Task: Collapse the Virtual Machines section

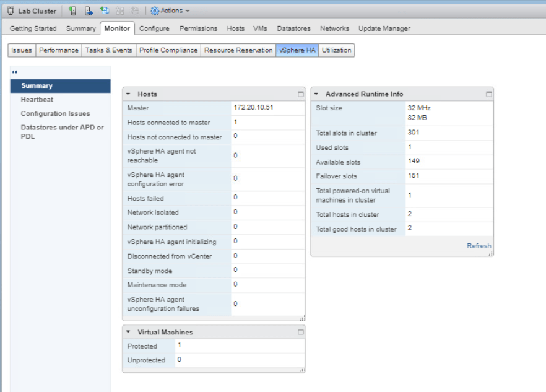Action: click(128, 333)
